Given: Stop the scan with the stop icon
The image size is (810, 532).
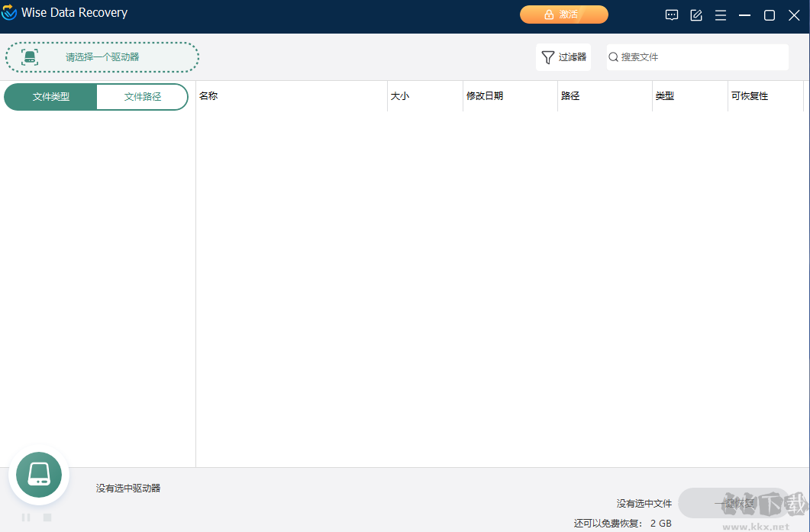Looking at the screenshot, I should (47, 517).
